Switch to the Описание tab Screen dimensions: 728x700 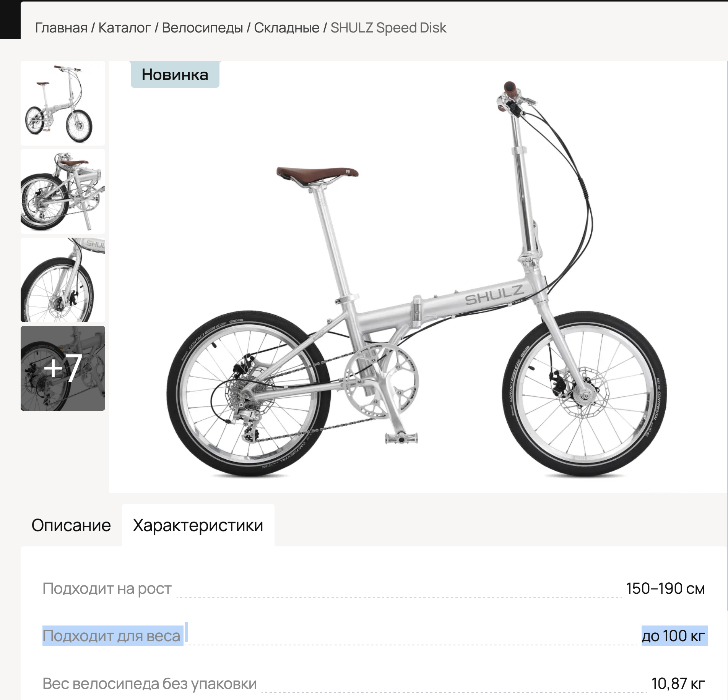(71, 525)
